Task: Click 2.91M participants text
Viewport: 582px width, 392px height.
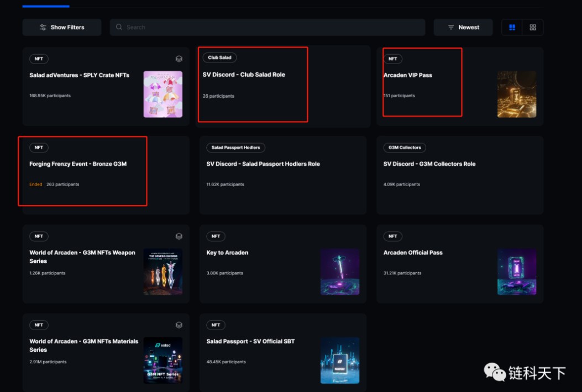Action: 48,362
